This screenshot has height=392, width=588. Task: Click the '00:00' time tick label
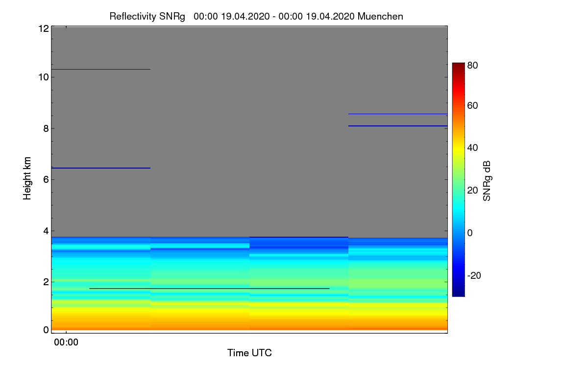66,343
